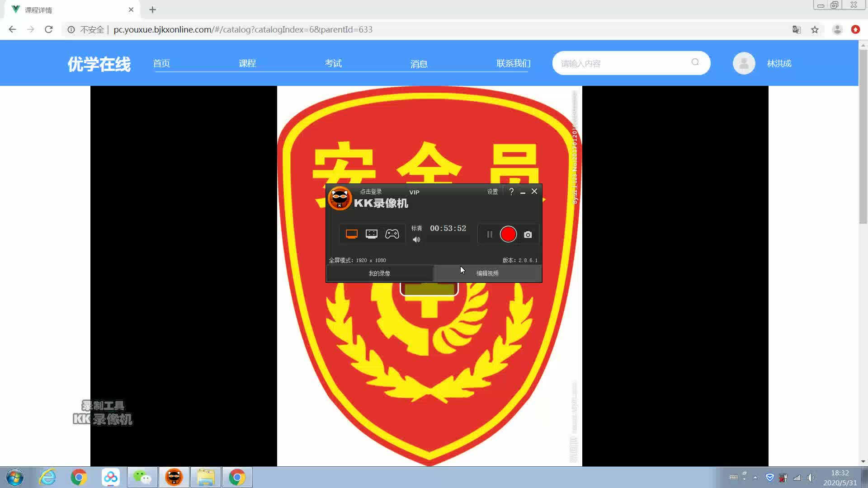Open Baidu Netdisk from the taskbar
The height and width of the screenshot is (488, 868).
[x=110, y=477]
